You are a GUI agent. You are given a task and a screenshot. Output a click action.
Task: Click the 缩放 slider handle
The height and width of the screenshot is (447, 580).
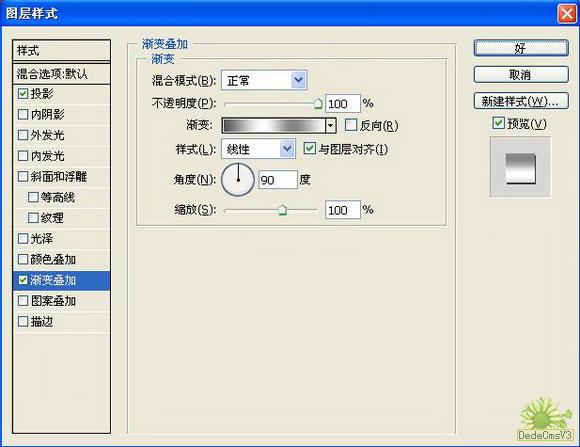tap(282, 210)
